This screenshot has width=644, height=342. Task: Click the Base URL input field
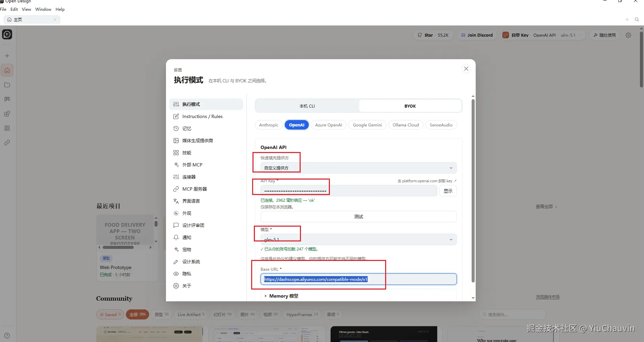[359, 279]
